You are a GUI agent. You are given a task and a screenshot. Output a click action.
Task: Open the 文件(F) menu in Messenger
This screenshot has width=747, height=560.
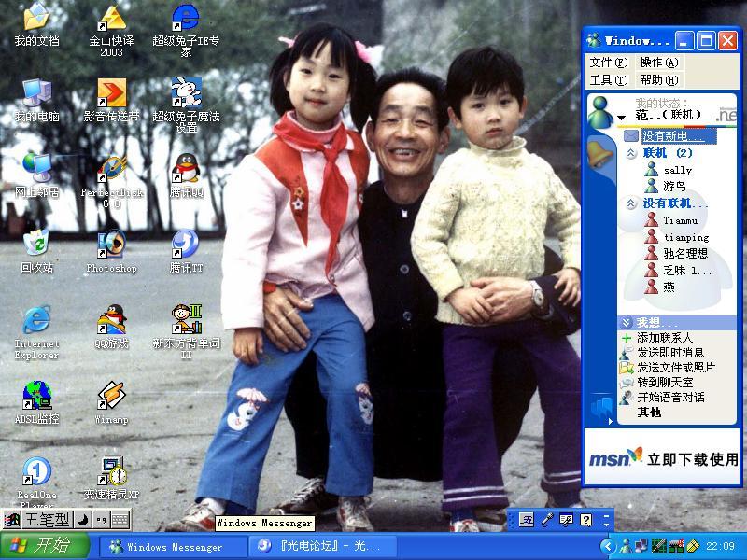click(609, 63)
